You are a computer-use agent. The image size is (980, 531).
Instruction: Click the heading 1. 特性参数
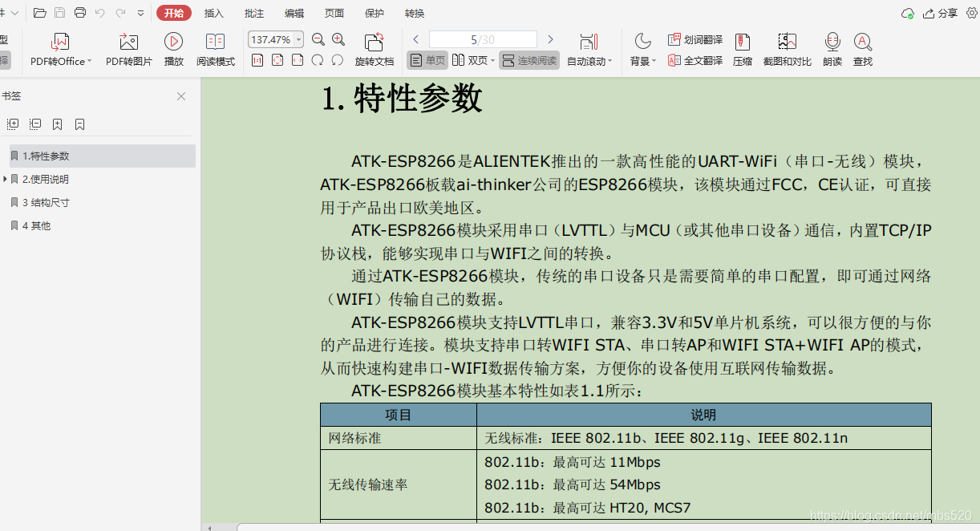point(402,99)
